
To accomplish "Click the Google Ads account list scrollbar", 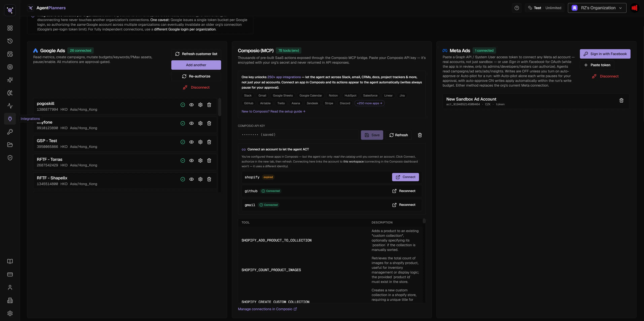I will pyautogui.click(x=220, y=107).
